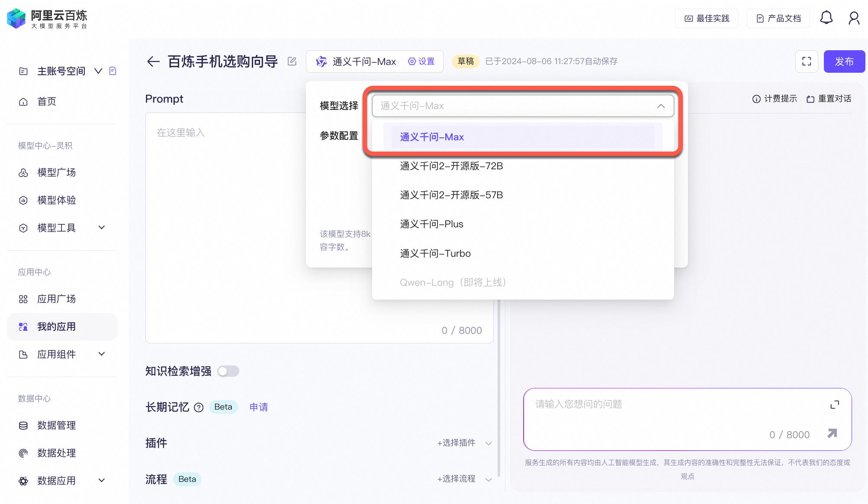
Task: Expand the 主账号空间 workspace chevron
Action: 98,71
